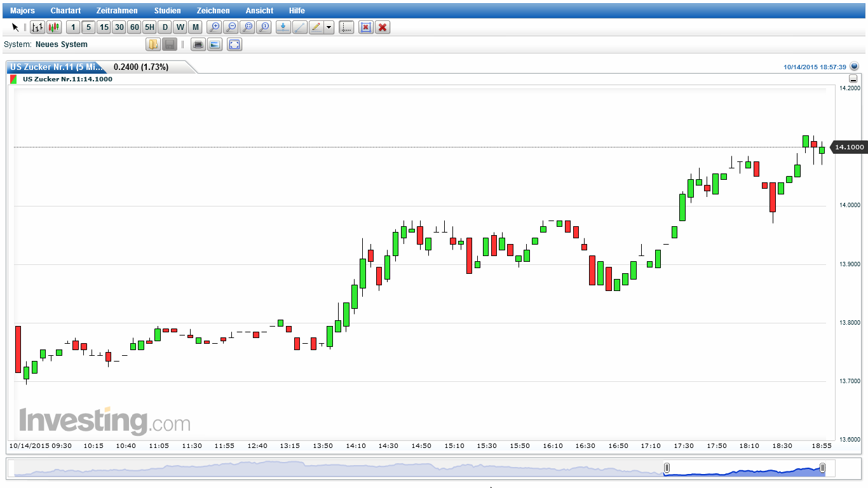Set timeframe to monthly (M)
Viewport: 868px width, 488px height.
pyautogui.click(x=195, y=27)
